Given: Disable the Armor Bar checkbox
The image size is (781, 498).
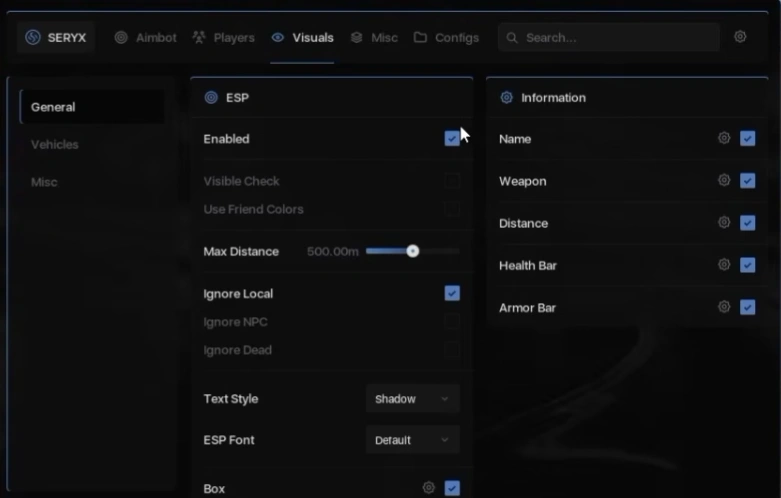Looking at the screenshot, I should (x=747, y=307).
